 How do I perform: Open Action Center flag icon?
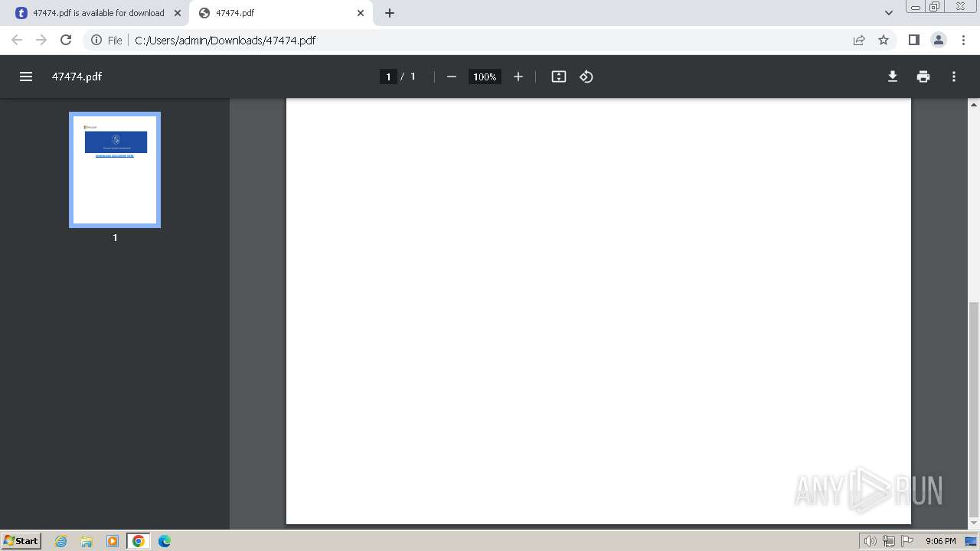907,541
